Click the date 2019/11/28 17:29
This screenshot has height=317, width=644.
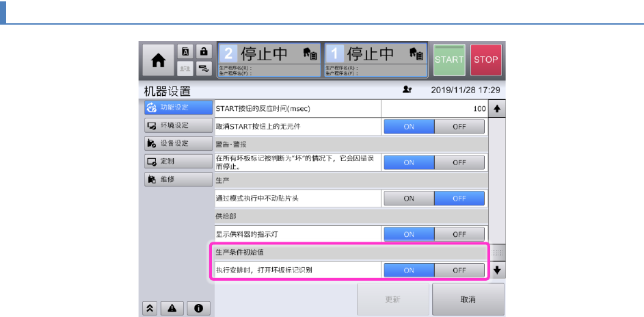click(x=466, y=90)
